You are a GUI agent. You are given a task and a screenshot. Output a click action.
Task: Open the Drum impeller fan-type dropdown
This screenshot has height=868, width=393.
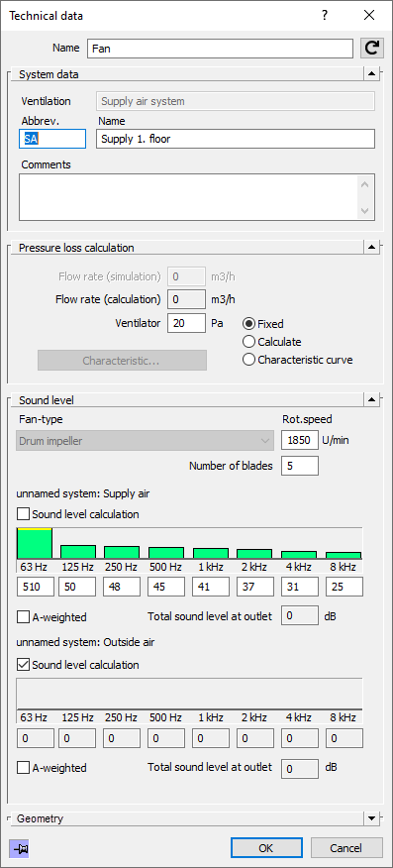pos(146,441)
